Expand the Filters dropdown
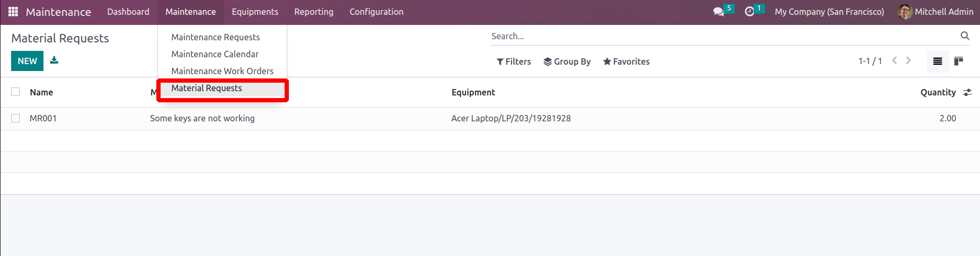This screenshot has height=256, width=980. point(514,61)
